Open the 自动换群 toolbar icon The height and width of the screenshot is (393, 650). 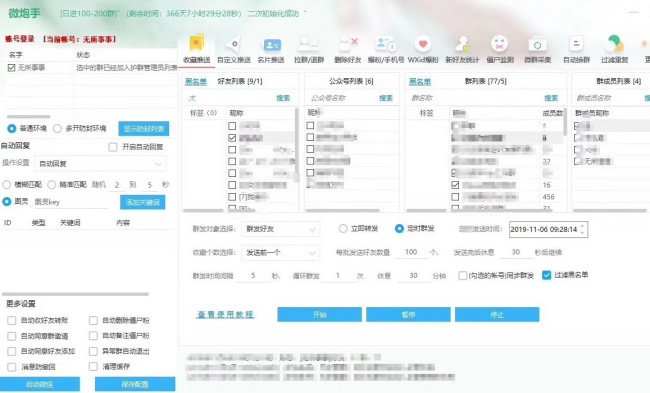pyautogui.click(x=576, y=44)
